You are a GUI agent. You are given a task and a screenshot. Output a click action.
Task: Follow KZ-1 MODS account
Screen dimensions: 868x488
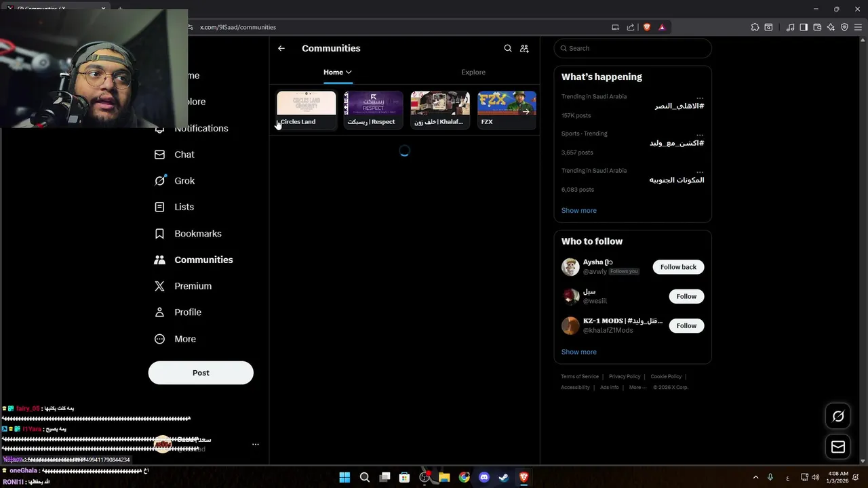click(686, 326)
